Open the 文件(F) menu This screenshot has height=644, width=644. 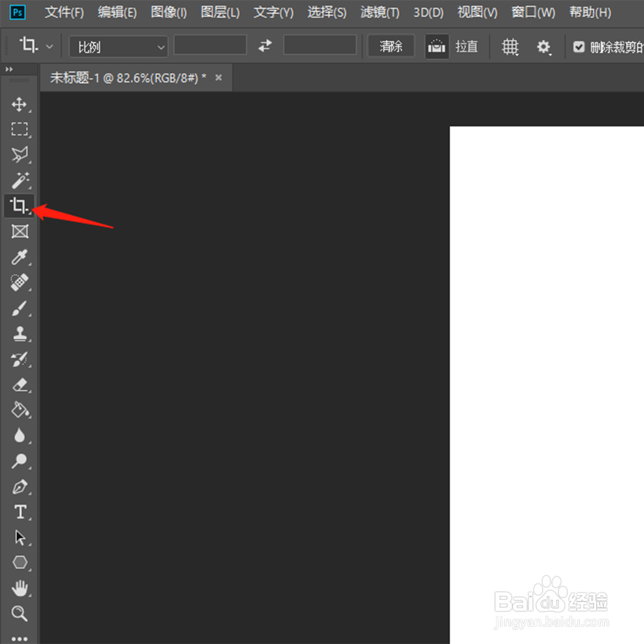[x=64, y=12]
